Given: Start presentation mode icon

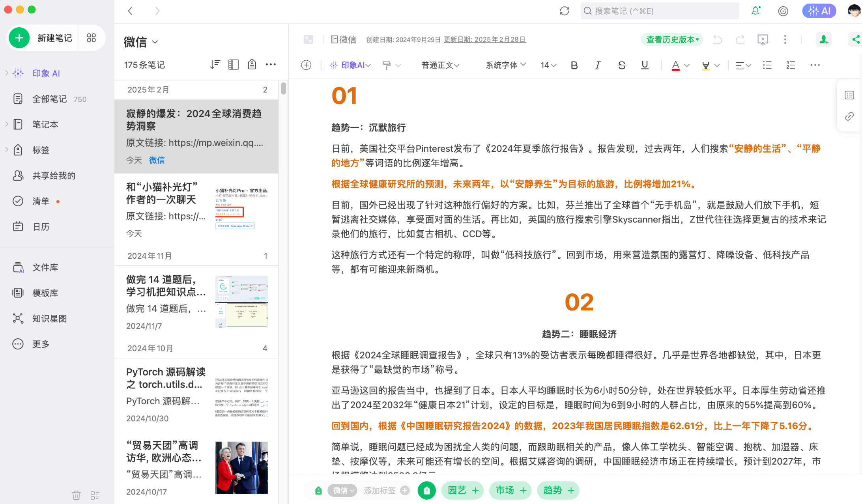Looking at the screenshot, I should tap(763, 39).
